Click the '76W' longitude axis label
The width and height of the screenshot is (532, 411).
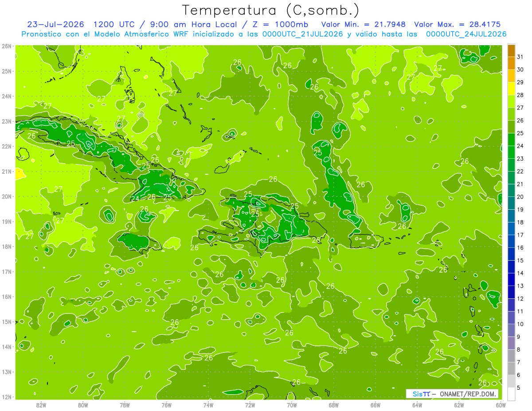click(166, 405)
